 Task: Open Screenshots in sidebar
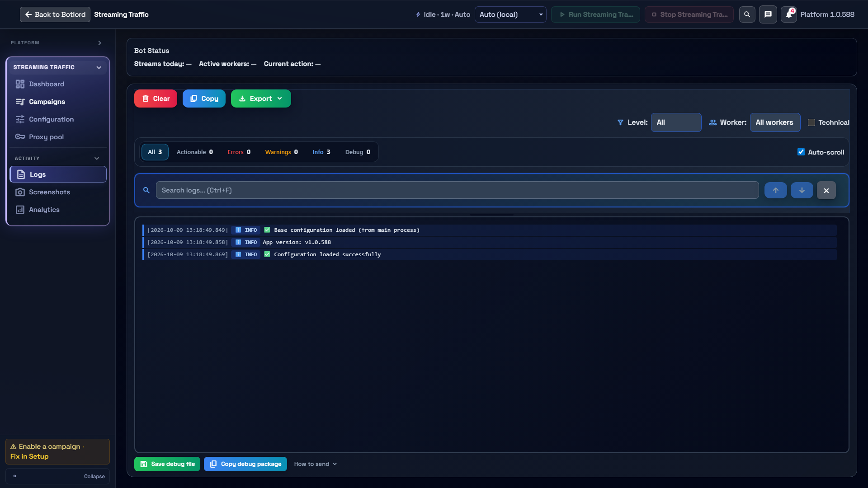point(58,192)
